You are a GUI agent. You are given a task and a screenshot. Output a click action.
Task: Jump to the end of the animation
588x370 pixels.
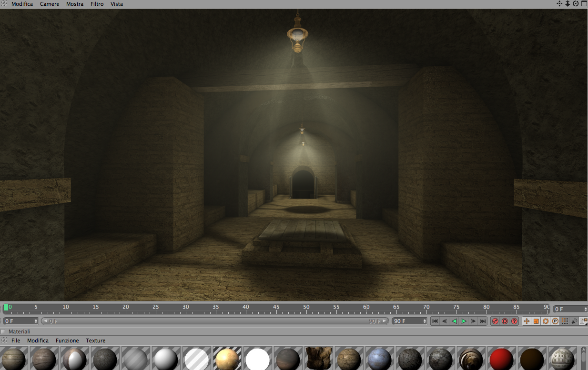(483, 321)
